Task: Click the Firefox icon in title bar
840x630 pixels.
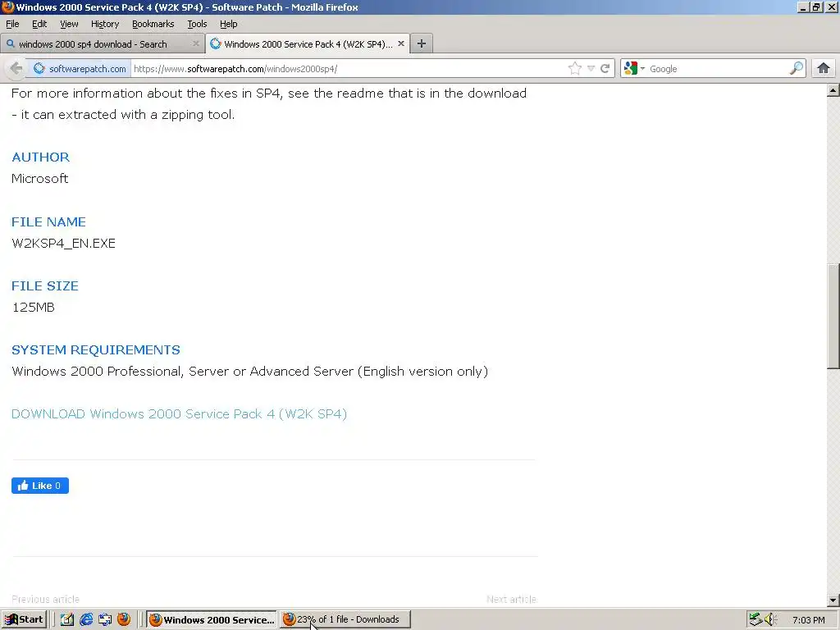Action: [7, 7]
